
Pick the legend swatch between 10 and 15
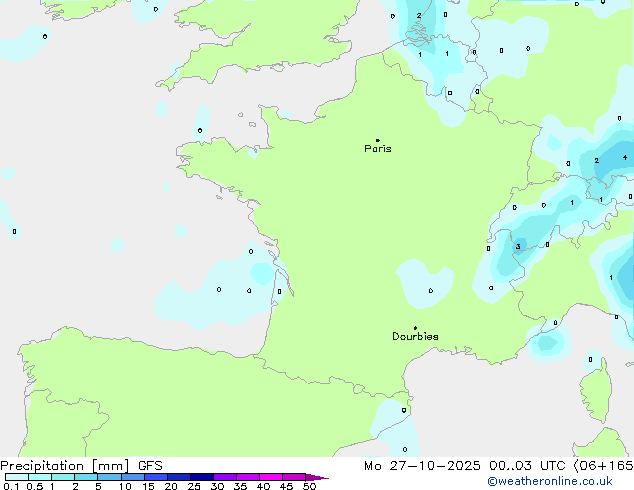tap(132, 477)
